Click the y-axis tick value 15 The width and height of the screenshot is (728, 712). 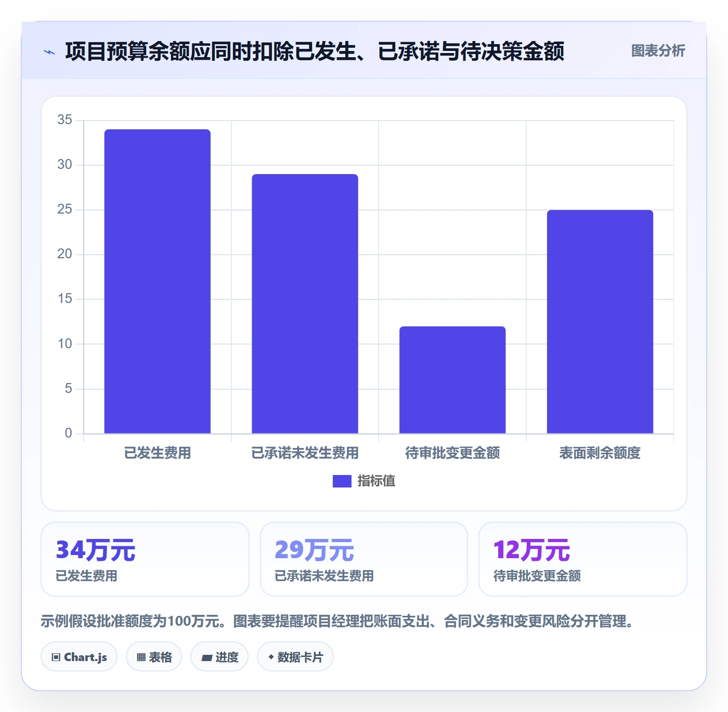(65, 299)
